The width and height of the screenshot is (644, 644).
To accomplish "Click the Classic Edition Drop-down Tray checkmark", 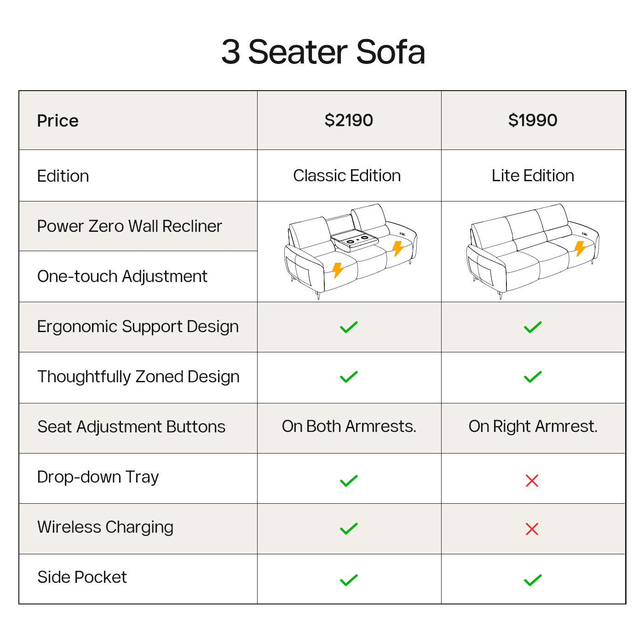I will click(349, 481).
